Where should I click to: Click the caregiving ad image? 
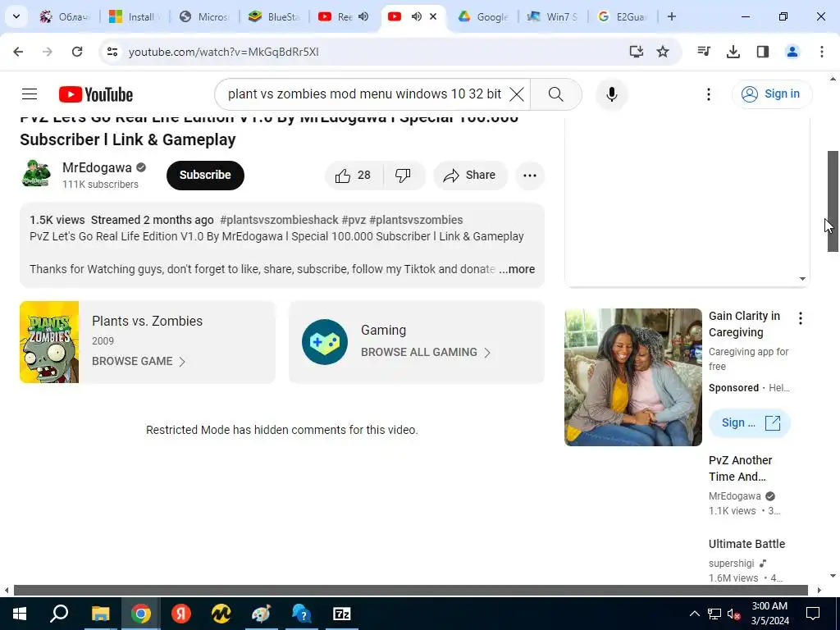point(633,377)
